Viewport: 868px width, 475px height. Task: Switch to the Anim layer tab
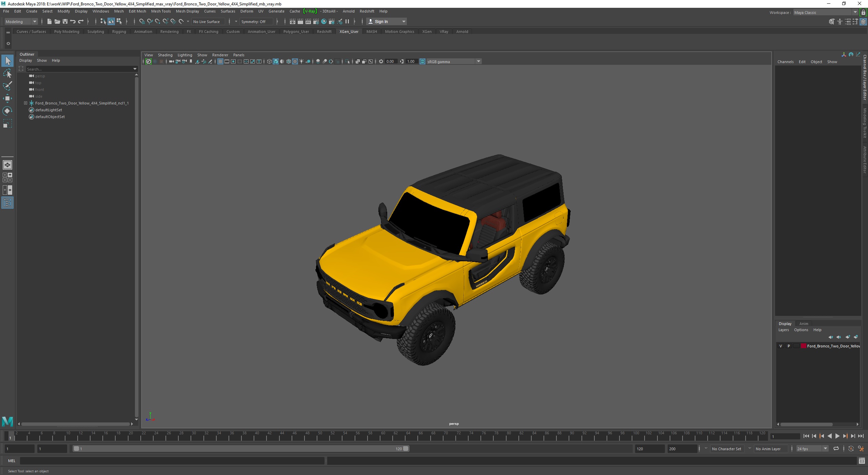coord(804,324)
